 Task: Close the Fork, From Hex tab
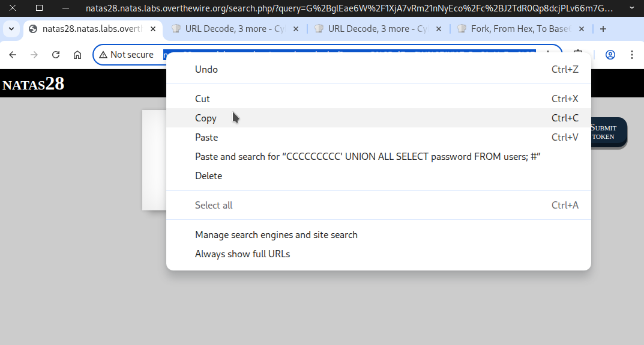point(581,29)
